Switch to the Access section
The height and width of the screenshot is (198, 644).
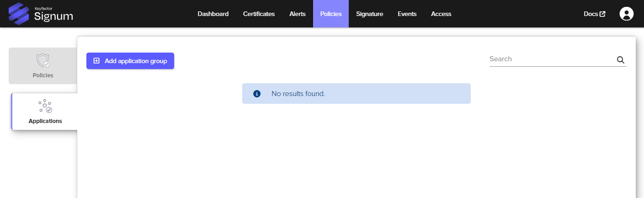[x=441, y=14]
